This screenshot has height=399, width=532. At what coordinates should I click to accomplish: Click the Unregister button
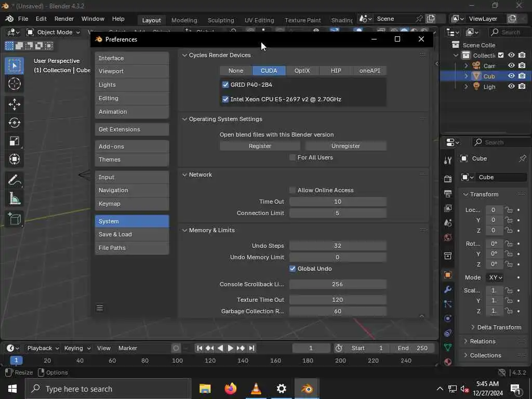pyautogui.click(x=345, y=146)
